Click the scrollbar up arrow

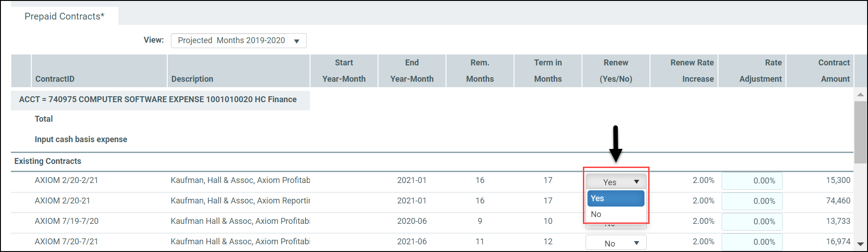[860, 94]
